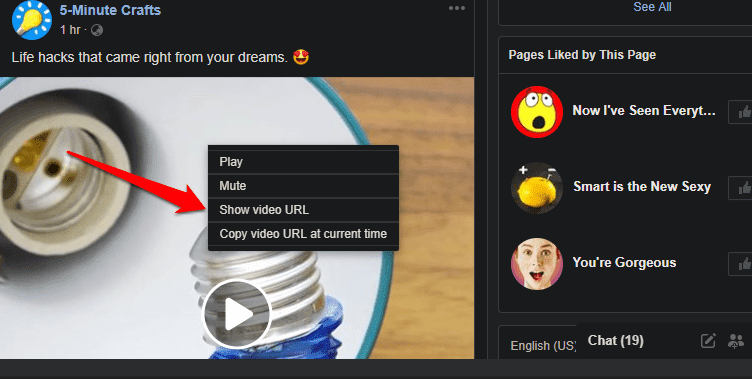Open the You're Gorgeous page link
The image size is (752, 379).
click(x=624, y=262)
